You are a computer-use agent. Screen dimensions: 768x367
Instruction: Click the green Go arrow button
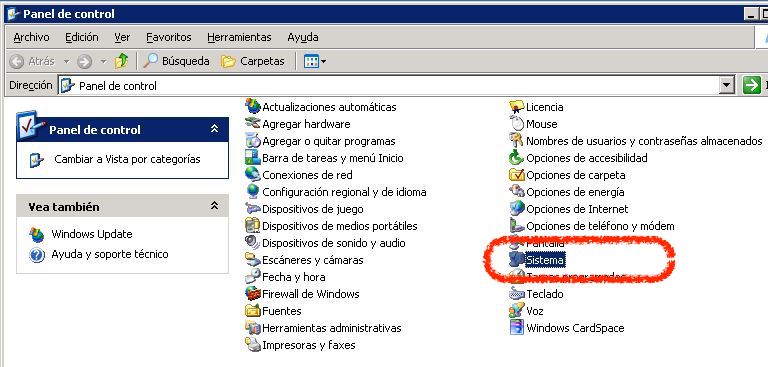coord(751,85)
